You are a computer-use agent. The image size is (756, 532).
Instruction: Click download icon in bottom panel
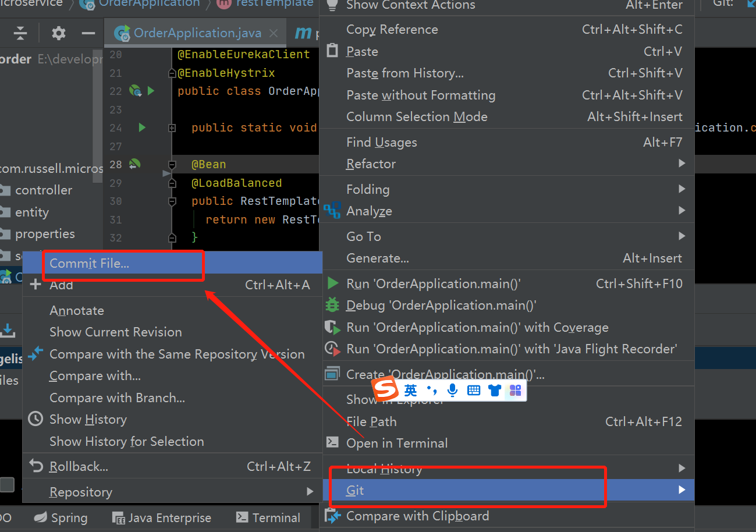click(x=8, y=331)
